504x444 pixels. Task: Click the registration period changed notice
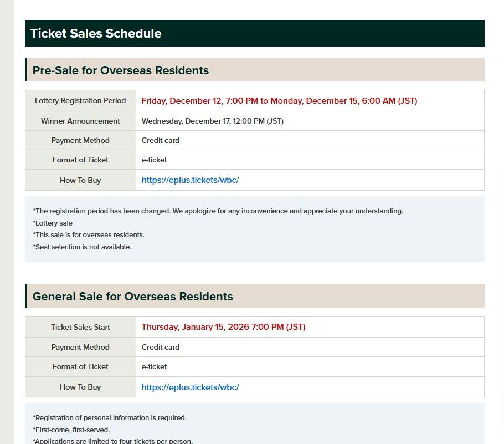[x=218, y=211]
